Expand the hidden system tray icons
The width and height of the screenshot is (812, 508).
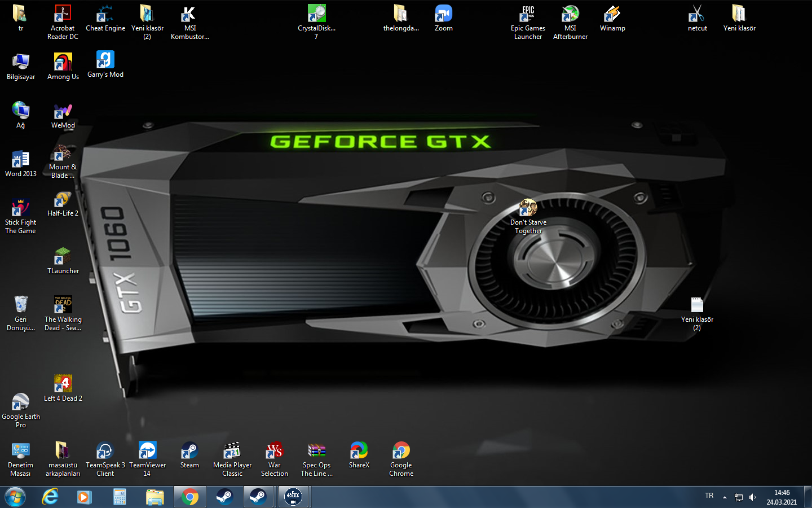click(x=725, y=497)
